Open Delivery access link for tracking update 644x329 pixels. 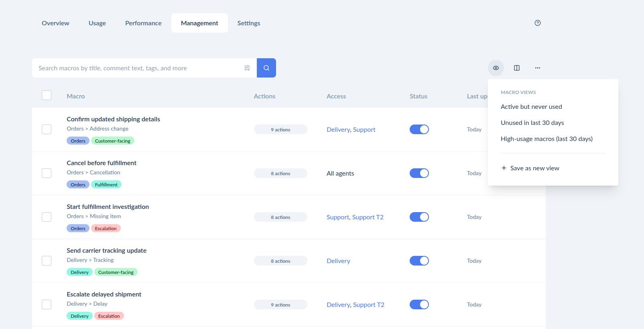[x=338, y=261]
